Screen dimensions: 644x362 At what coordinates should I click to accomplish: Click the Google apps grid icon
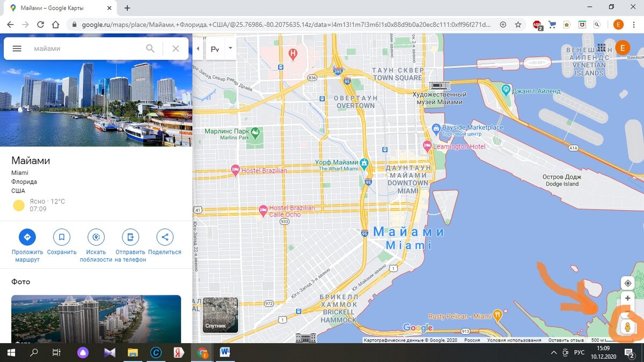click(x=601, y=48)
